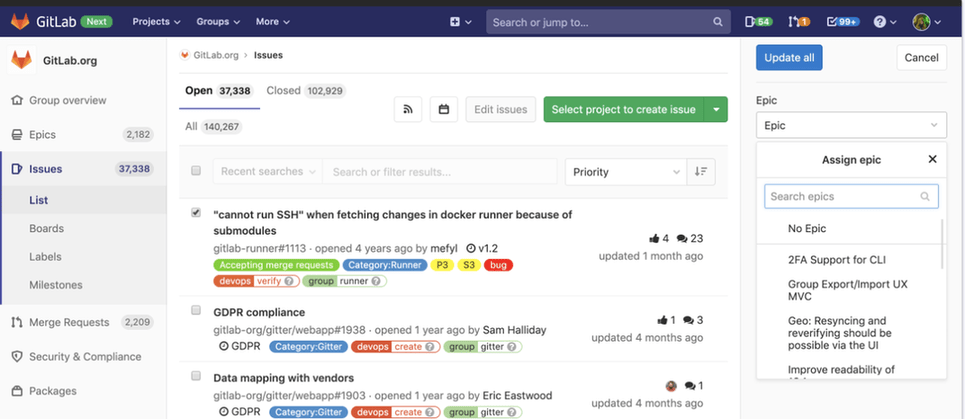Viewport: 965px width, 419px height.
Task: Toggle the sort direction icon
Action: click(x=703, y=172)
